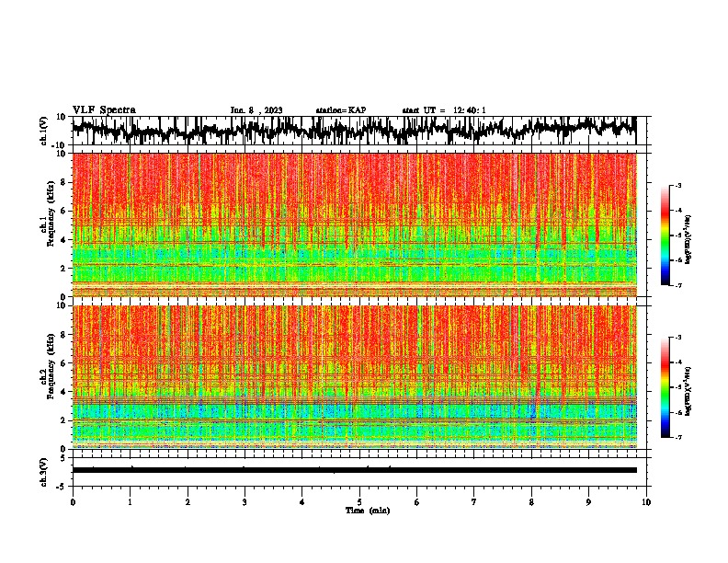
Task: Click the black ch.3 voltage trace bar
Action: pyautogui.click(x=354, y=470)
